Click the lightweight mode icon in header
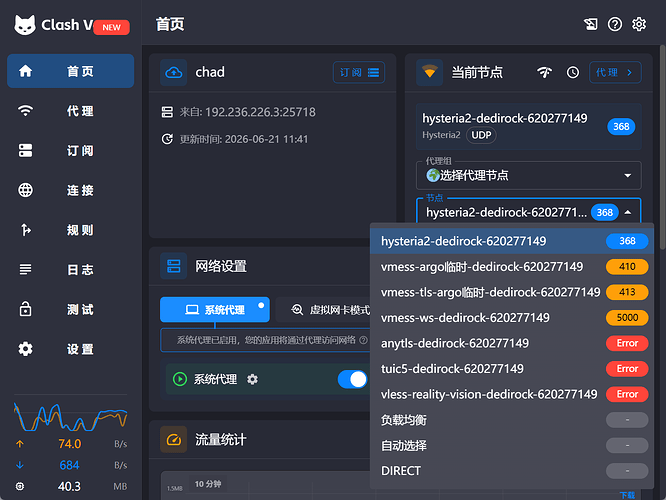 pyautogui.click(x=590, y=24)
